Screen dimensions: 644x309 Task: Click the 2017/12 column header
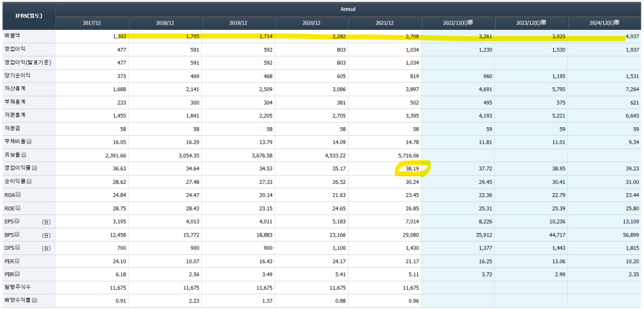point(92,23)
